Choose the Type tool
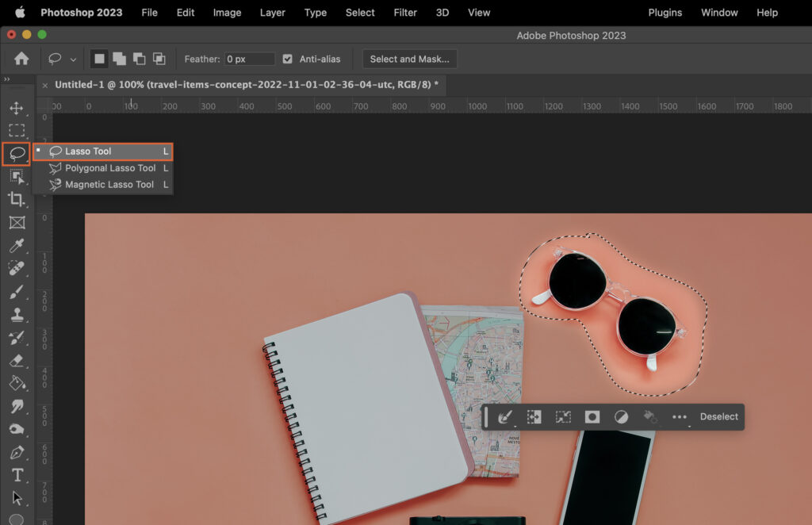Viewport: 812px width, 525px height. 17,475
